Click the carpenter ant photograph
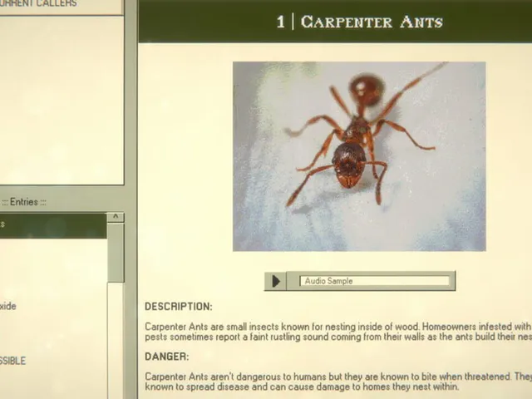This screenshot has height=399, width=532. [x=359, y=156]
